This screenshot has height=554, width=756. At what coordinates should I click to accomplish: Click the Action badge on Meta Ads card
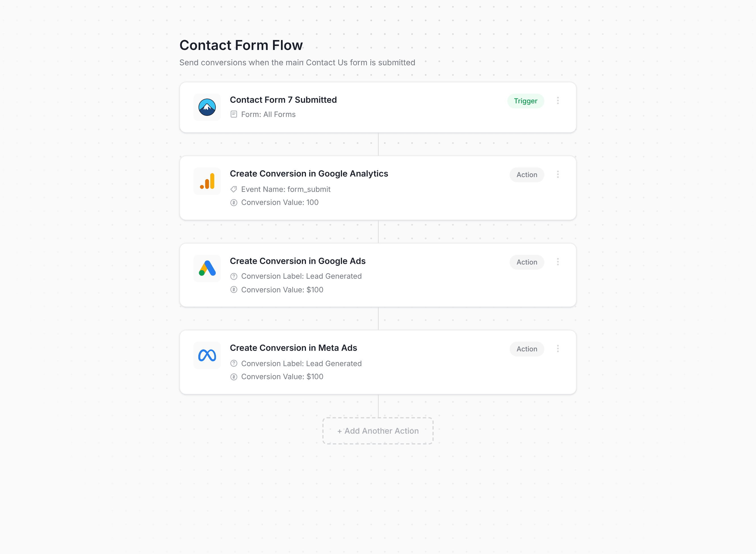527,349
